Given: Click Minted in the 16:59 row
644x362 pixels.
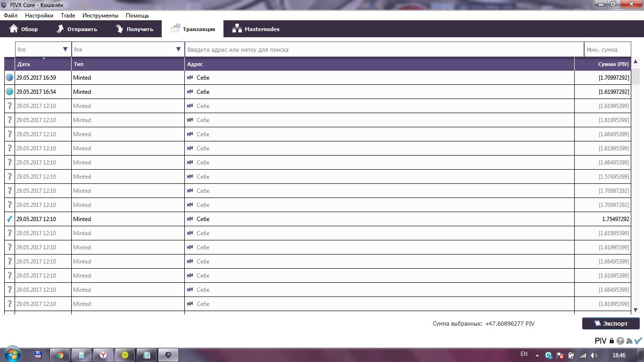Looking at the screenshot, I should coord(82,77).
